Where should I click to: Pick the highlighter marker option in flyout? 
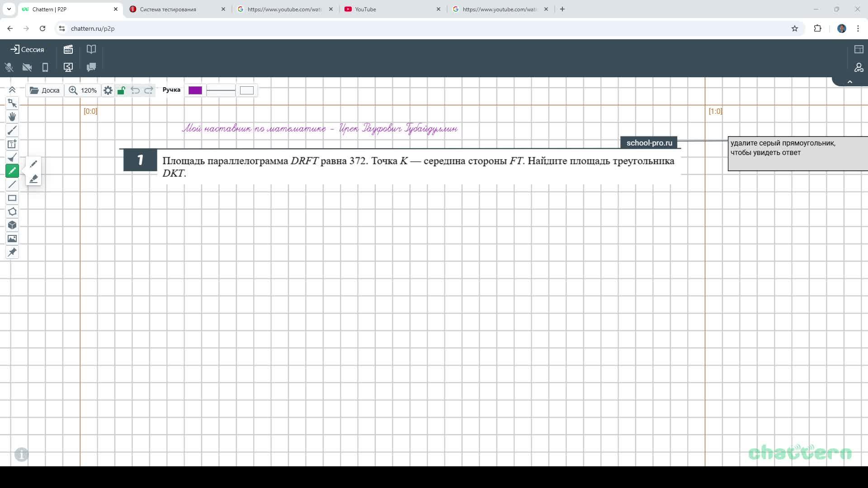(33, 179)
